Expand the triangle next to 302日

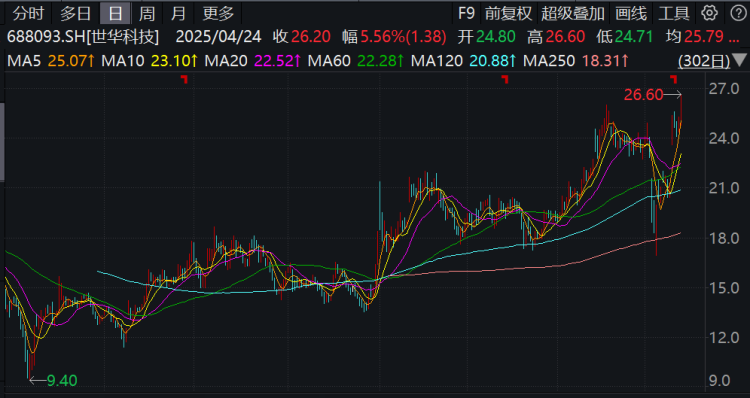[739, 61]
